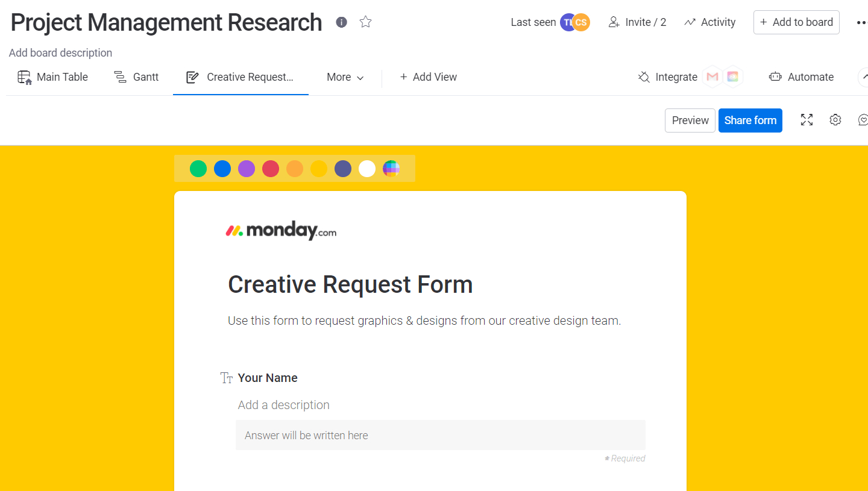
Task: Click the Your Name answer field
Action: coord(440,435)
